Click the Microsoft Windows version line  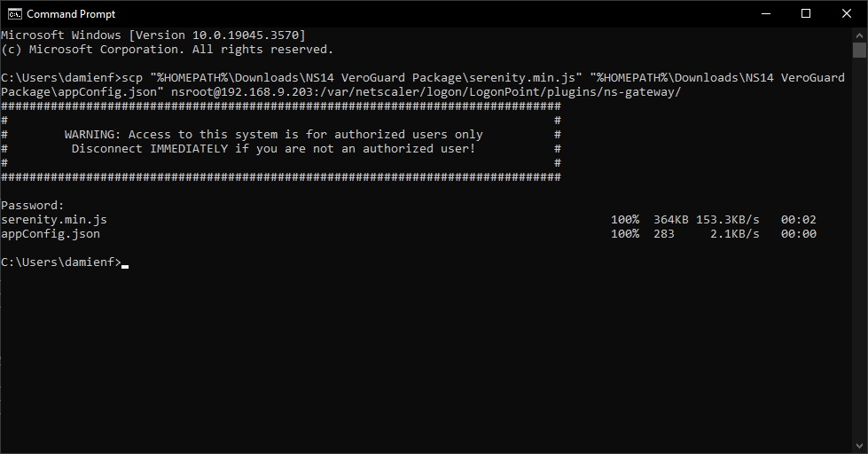tap(153, 35)
